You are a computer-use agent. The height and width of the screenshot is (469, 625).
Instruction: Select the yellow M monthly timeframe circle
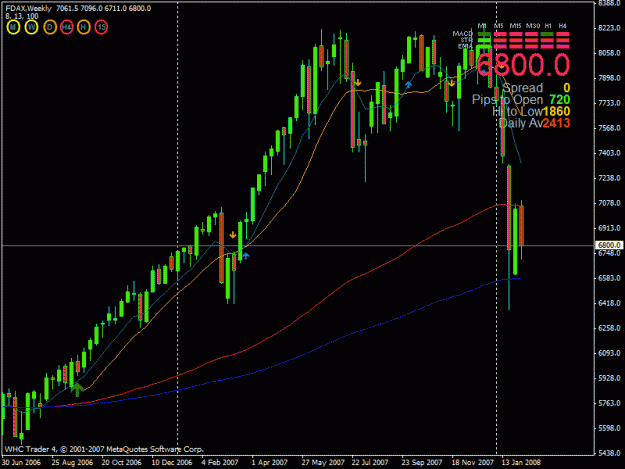pos(13,27)
